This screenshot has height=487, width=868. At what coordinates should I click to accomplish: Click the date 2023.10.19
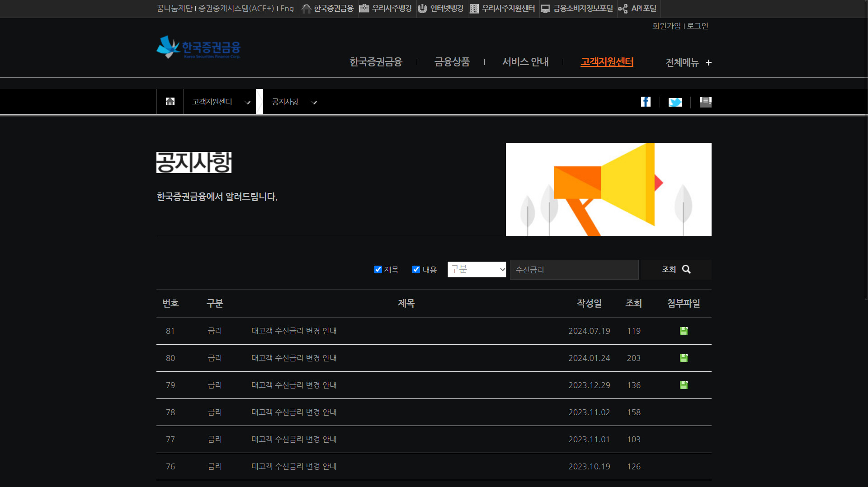589,467
